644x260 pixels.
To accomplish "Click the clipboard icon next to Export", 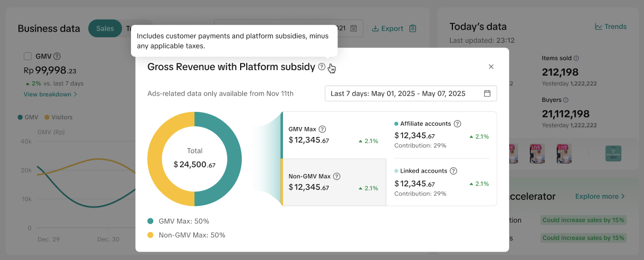I will (x=412, y=28).
